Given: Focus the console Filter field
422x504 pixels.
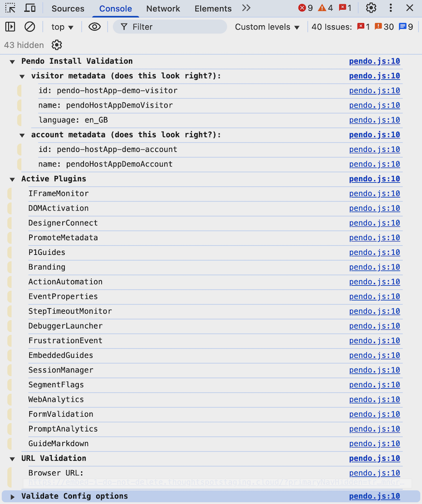Looking at the screenshot, I should [x=170, y=27].
